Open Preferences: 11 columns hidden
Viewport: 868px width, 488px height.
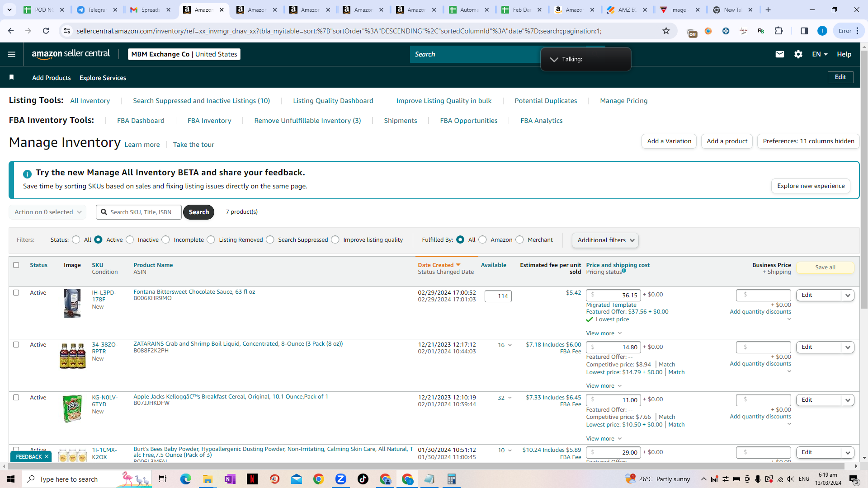click(808, 141)
